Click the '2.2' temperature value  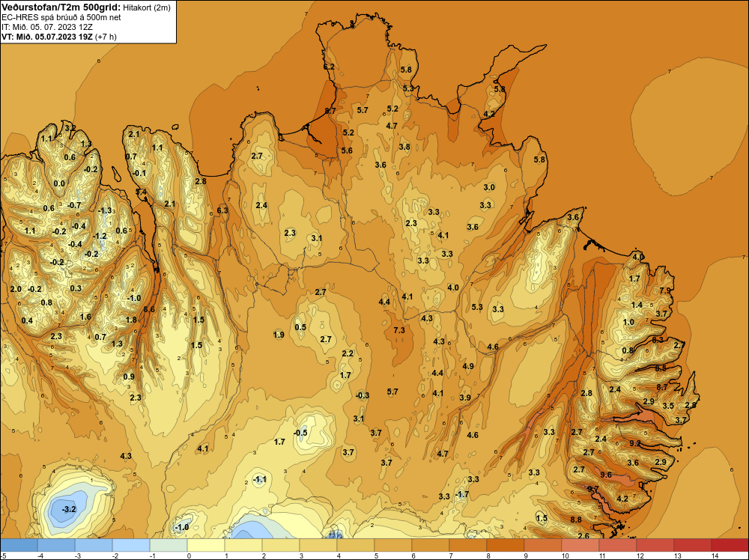[348, 353]
